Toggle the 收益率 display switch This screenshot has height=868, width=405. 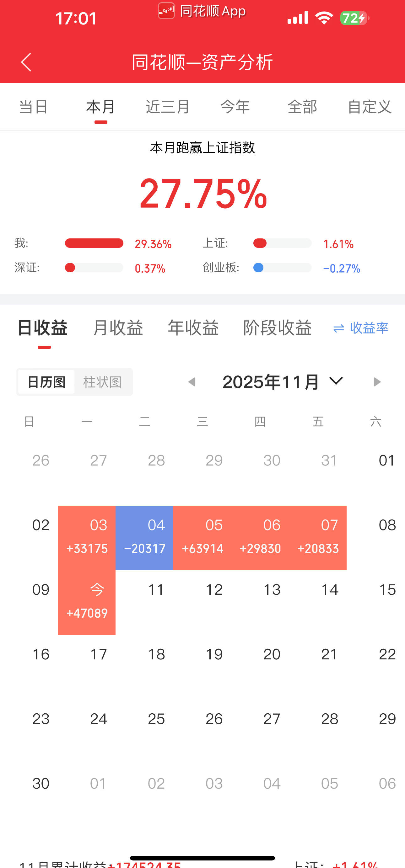click(360, 328)
